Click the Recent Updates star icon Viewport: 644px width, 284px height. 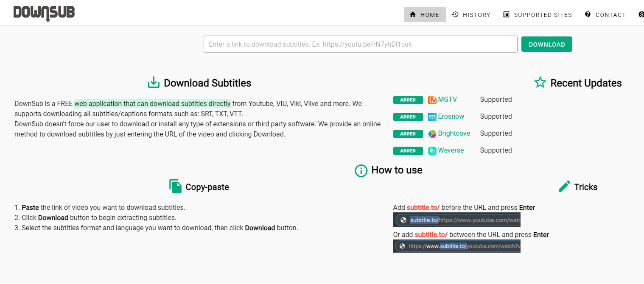coord(540,83)
